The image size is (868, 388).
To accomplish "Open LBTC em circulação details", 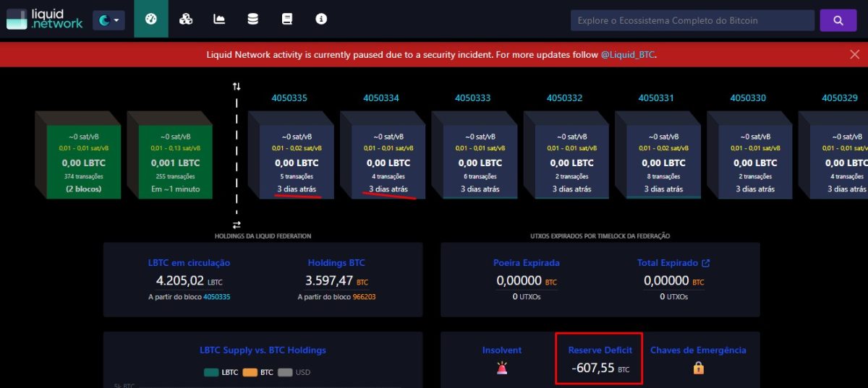I will 189,263.
